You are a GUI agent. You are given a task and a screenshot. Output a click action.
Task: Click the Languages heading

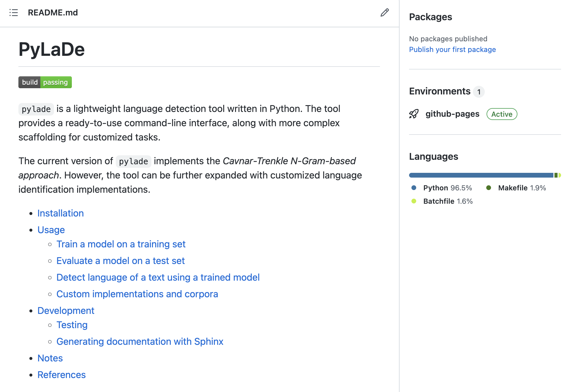(x=433, y=157)
